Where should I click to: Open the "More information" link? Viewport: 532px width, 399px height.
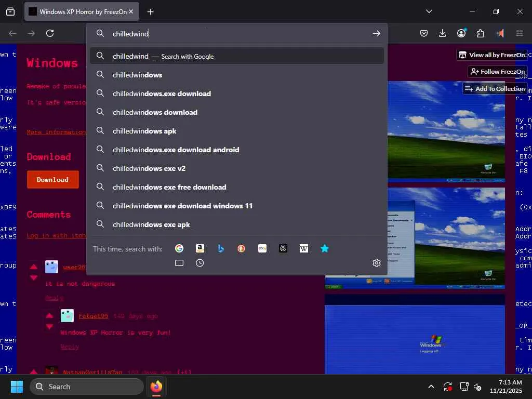56,132
